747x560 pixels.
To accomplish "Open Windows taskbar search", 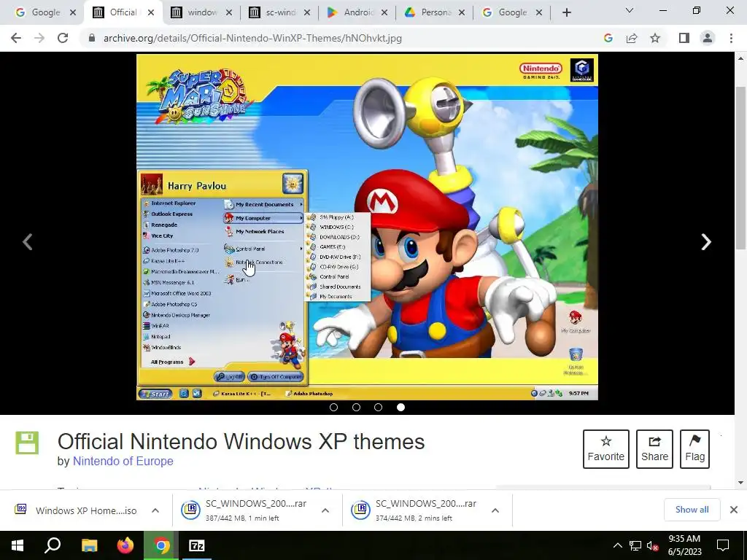I will click(x=53, y=545).
